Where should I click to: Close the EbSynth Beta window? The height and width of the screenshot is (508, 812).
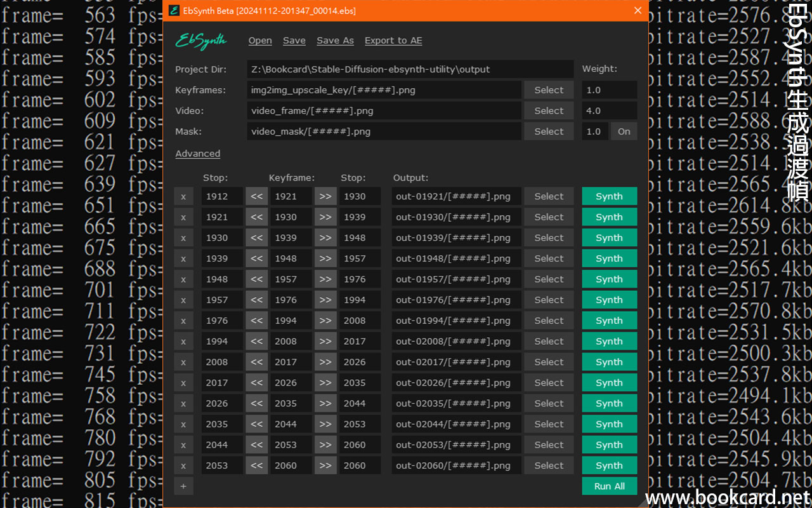[x=638, y=11]
